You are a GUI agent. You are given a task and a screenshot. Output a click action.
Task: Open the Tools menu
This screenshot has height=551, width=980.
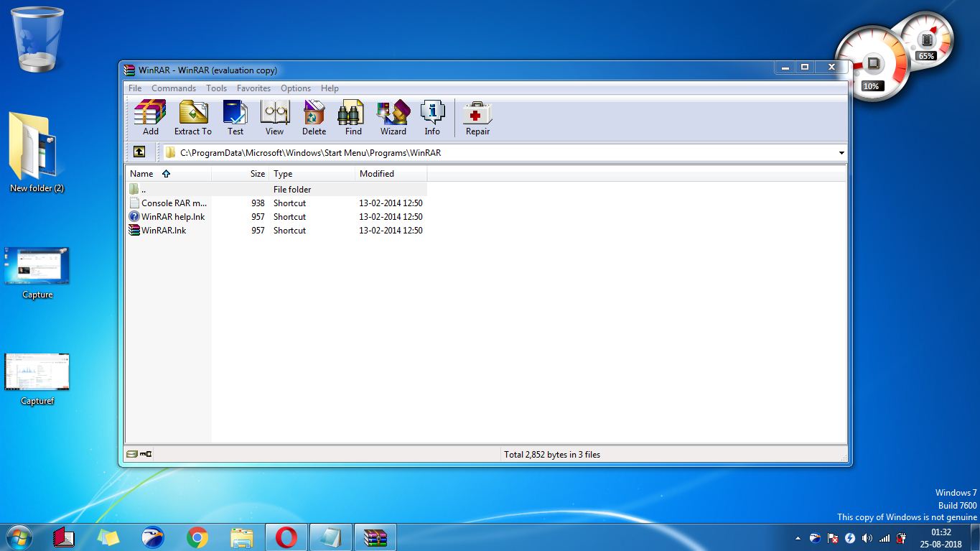216,88
